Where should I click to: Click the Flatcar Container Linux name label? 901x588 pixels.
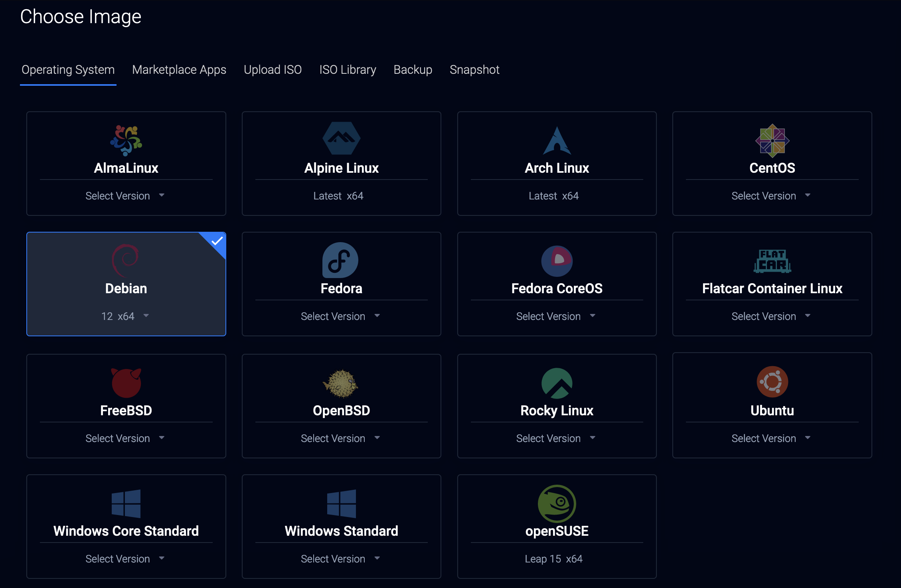point(772,288)
